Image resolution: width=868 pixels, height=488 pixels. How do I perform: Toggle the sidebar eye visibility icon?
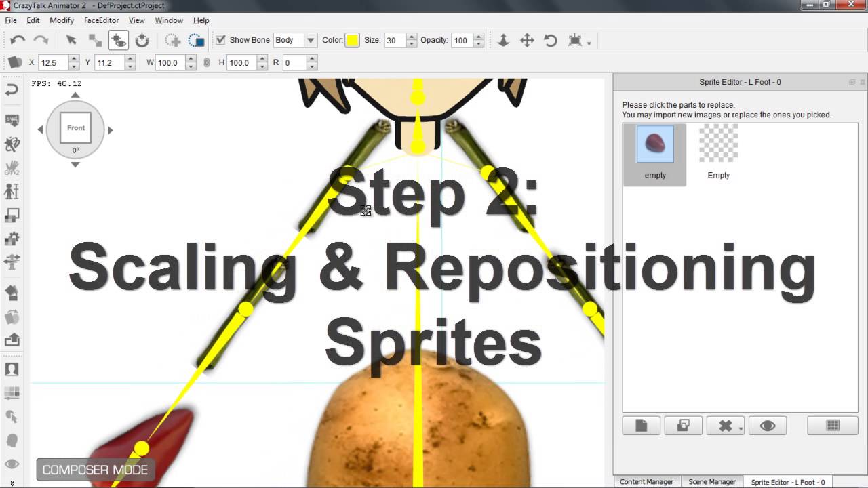point(12,464)
